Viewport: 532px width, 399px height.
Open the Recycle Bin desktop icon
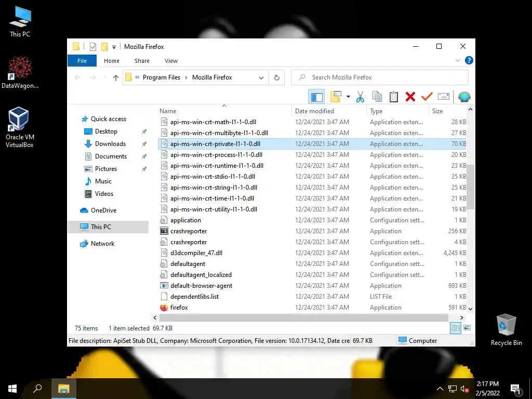(x=506, y=330)
